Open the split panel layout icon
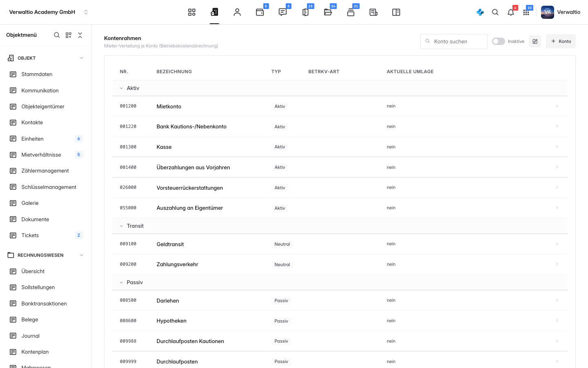The image size is (588, 368). (396, 12)
